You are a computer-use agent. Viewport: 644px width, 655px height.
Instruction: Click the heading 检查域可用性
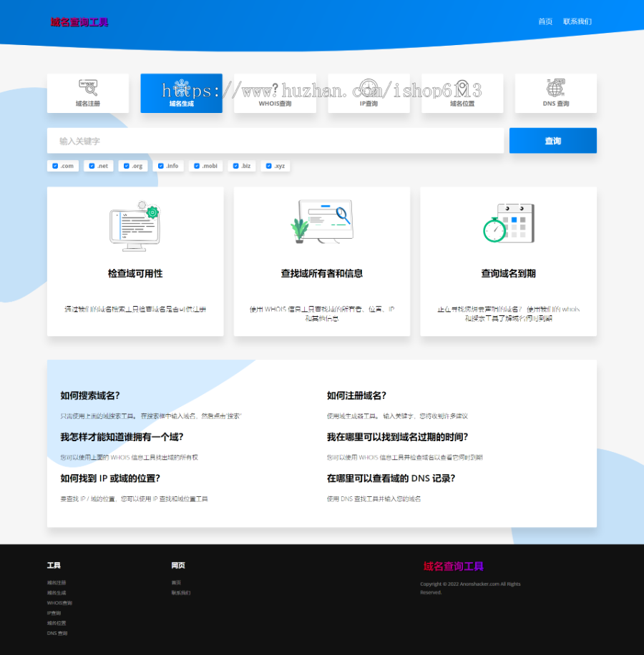pyautogui.click(x=135, y=274)
